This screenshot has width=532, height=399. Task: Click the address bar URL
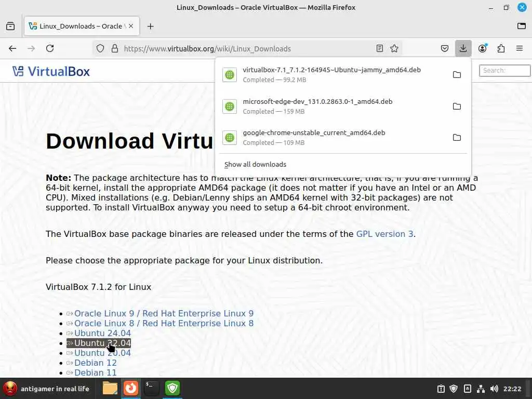point(207,49)
